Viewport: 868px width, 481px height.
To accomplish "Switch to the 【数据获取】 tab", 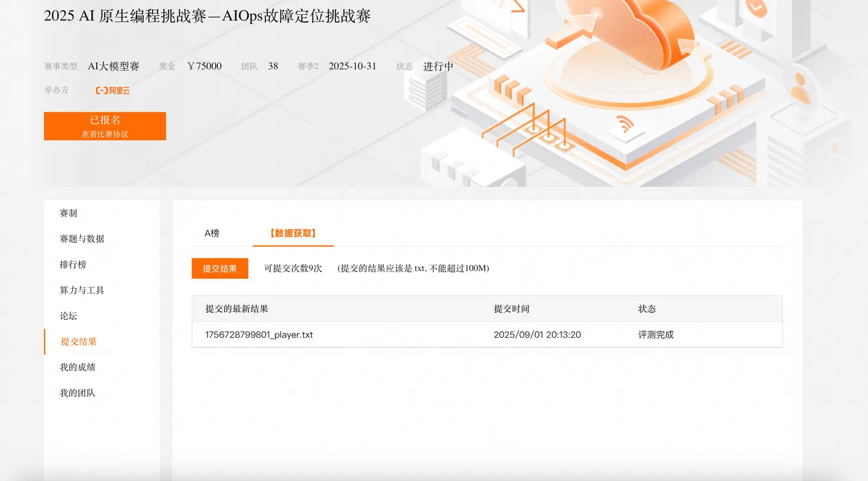I will [x=293, y=233].
